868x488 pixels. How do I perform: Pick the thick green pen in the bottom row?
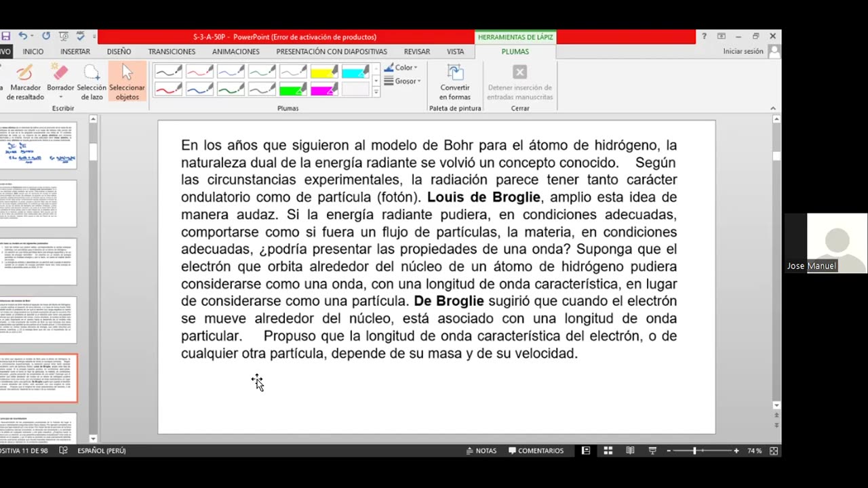pyautogui.click(x=231, y=89)
